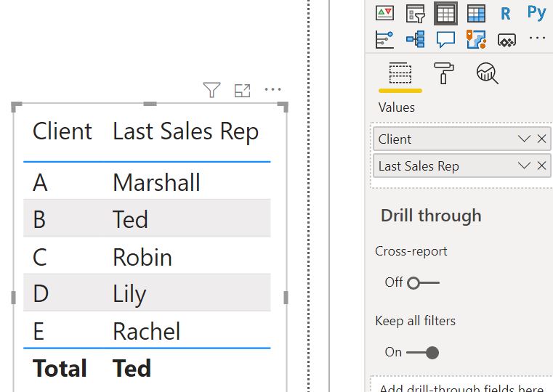Select the Power Apps visual icon
Screen dimensions: 553x392
tap(506, 40)
